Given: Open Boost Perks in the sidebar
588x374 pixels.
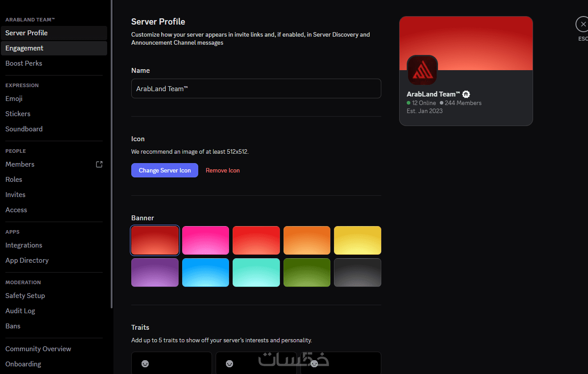Looking at the screenshot, I should (x=54, y=63).
